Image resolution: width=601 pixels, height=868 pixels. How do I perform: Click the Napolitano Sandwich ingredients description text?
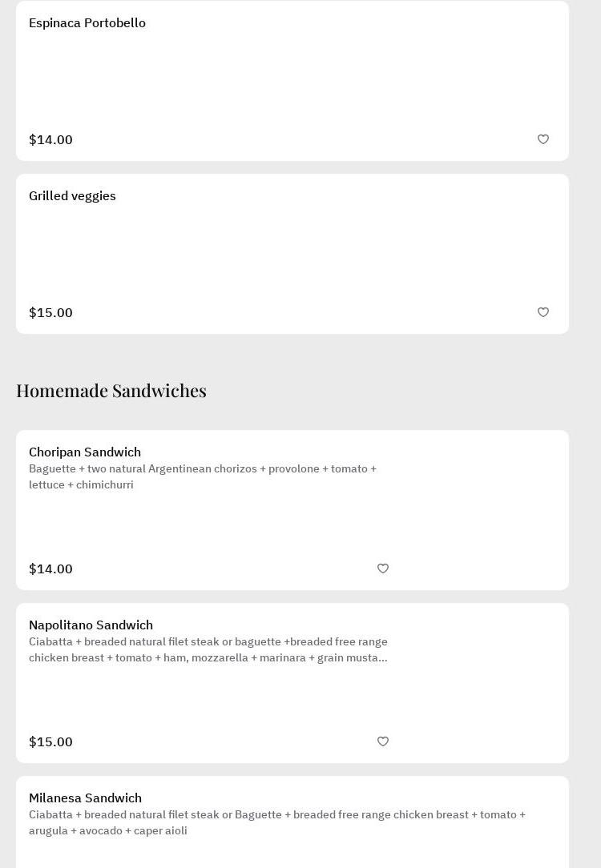pyautogui.click(x=208, y=649)
